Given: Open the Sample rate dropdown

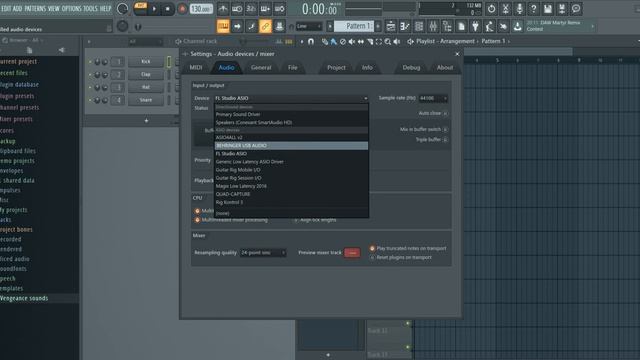Looking at the screenshot, I should click(x=433, y=98).
